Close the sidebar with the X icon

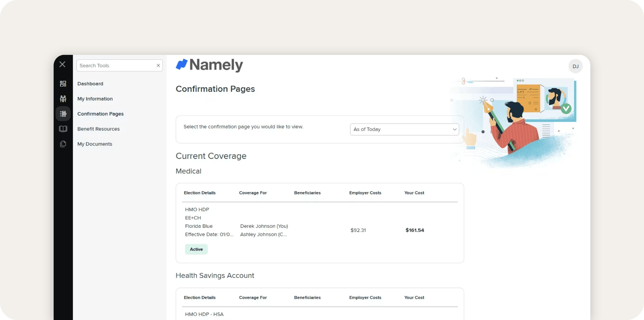click(x=62, y=64)
